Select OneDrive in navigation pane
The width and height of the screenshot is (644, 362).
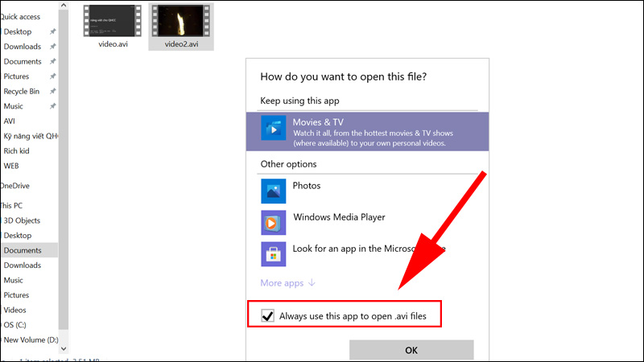pos(14,186)
